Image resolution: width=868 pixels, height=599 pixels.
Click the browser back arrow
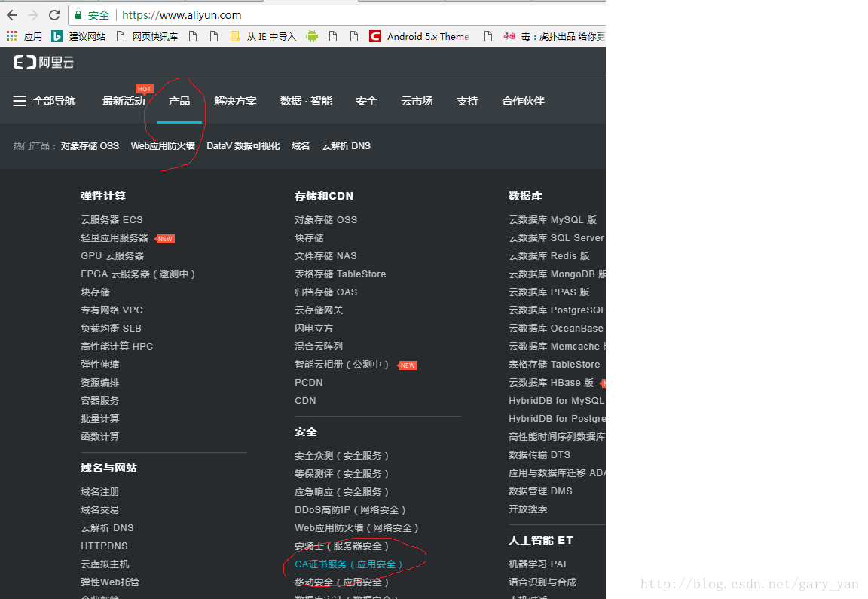12,15
